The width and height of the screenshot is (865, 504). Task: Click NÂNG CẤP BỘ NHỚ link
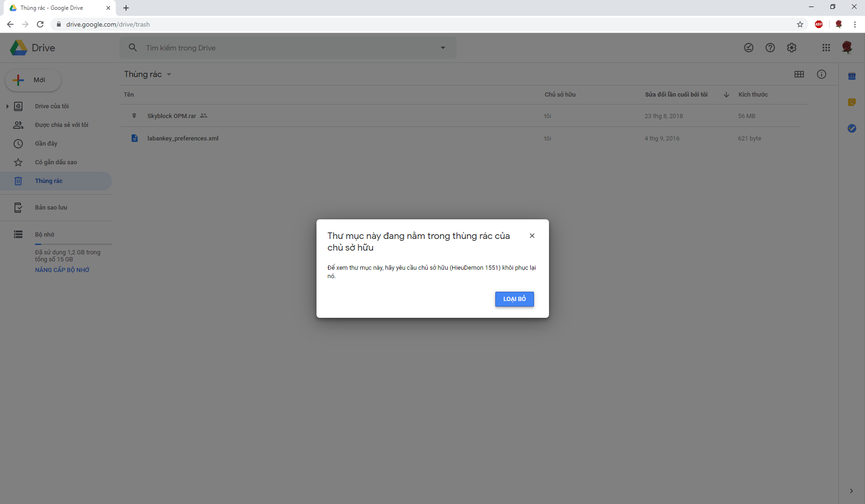coord(62,270)
